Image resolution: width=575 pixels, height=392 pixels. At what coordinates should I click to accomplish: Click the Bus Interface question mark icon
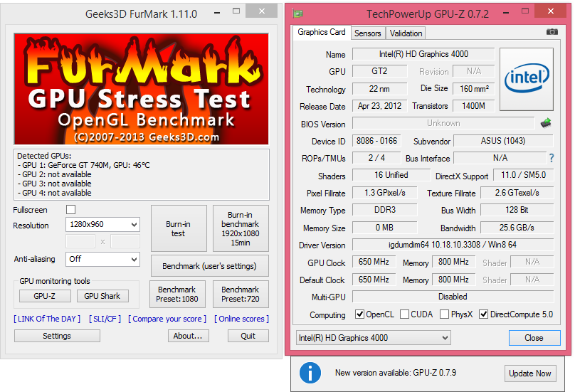552,158
